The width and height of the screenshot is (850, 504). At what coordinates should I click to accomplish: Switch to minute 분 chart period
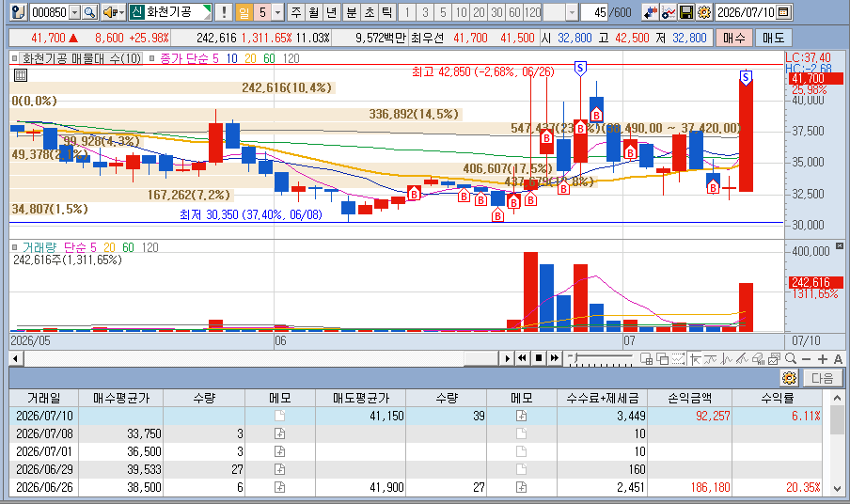pyautogui.click(x=352, y=12)
